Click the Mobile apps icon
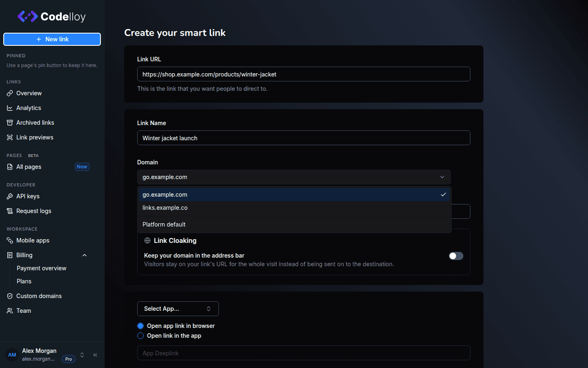Viewport: 588px width, 368px height. [10, 240]
